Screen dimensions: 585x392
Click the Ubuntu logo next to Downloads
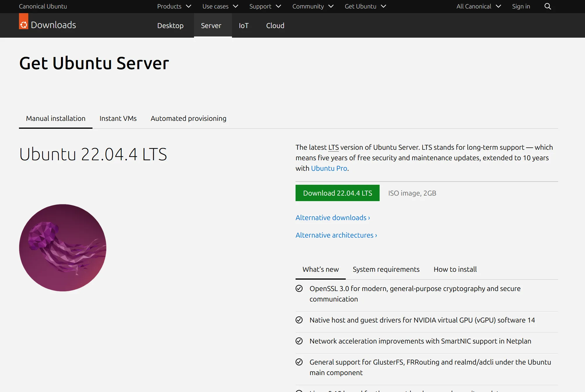[x=24, y=21]
